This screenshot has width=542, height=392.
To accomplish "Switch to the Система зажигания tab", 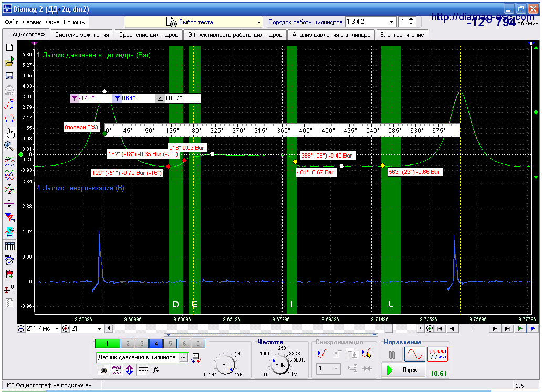I will [82, 35].
